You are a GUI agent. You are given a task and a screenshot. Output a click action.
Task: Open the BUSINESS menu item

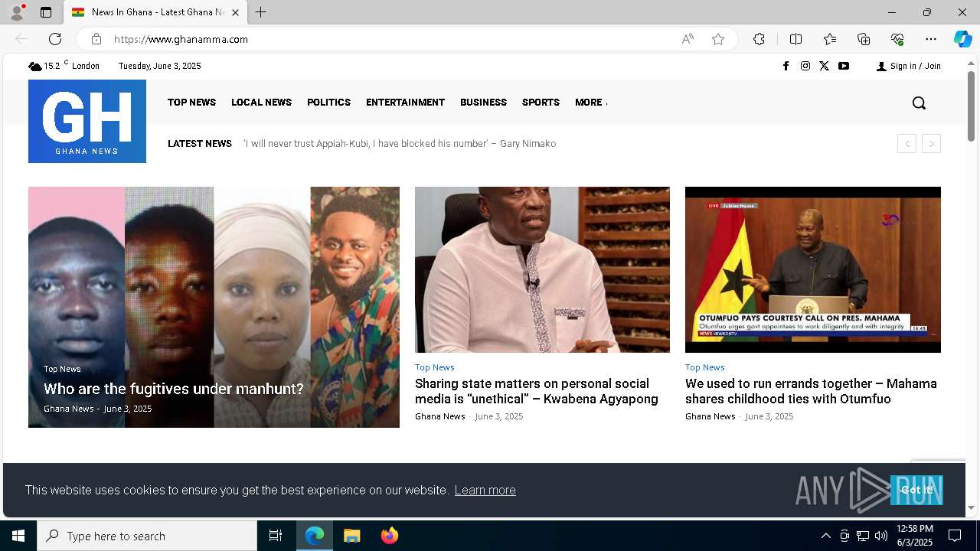pyautogui.click(x=483, y=103)
